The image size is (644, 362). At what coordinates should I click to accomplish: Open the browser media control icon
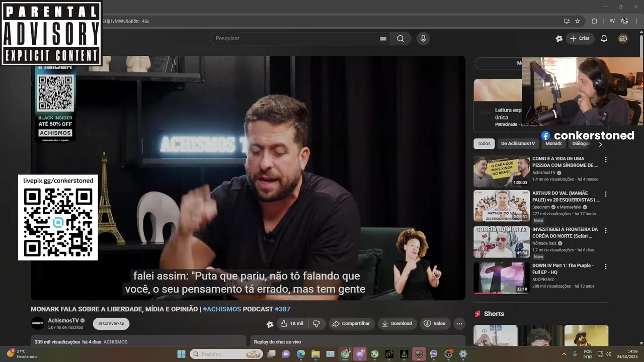(612, 21)
